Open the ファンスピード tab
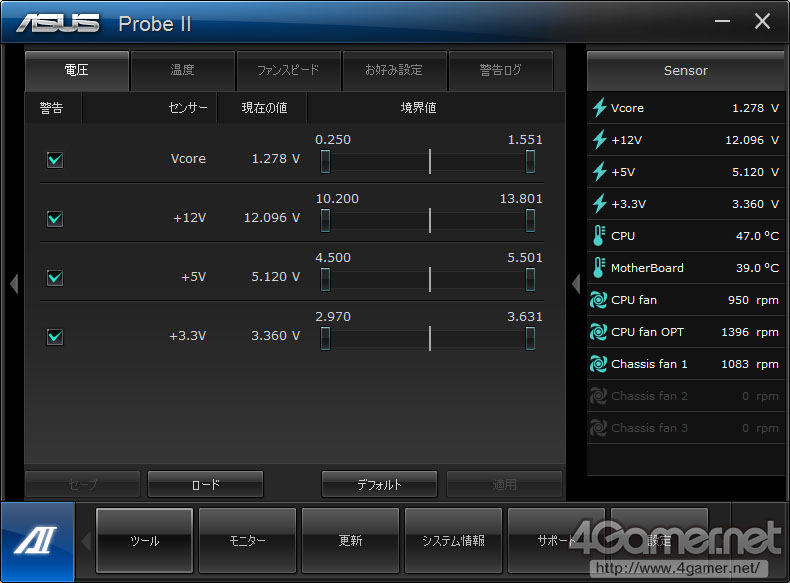This screenshot has width=790, height=583. point(289,70)
